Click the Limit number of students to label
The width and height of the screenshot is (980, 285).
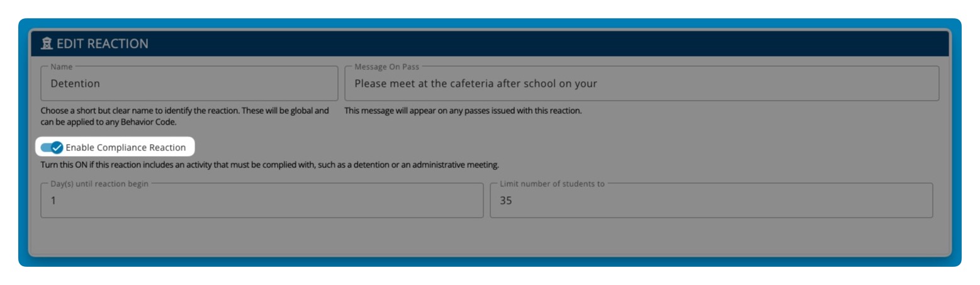[552, 184]
